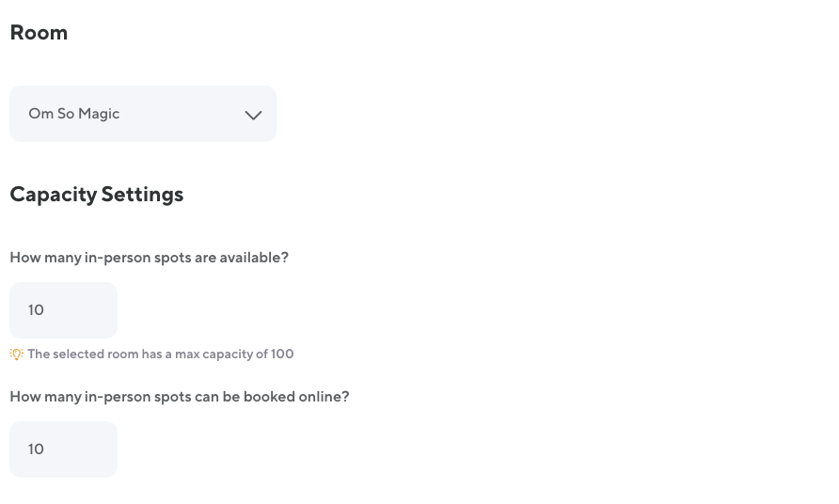Click the max capacity hint text

click(160, 354)
